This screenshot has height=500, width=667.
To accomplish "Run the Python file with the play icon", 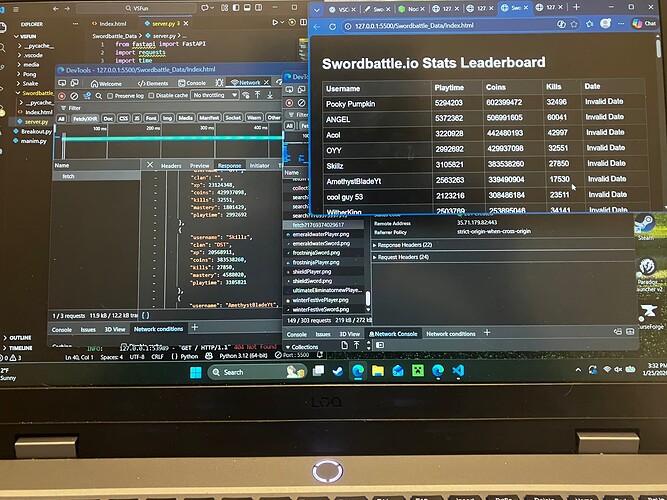I will coord(275,22).
